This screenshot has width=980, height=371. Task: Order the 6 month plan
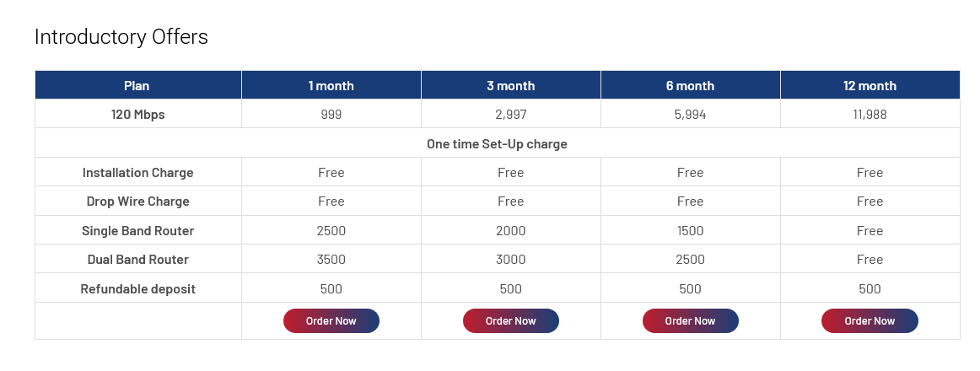point(690,321)
